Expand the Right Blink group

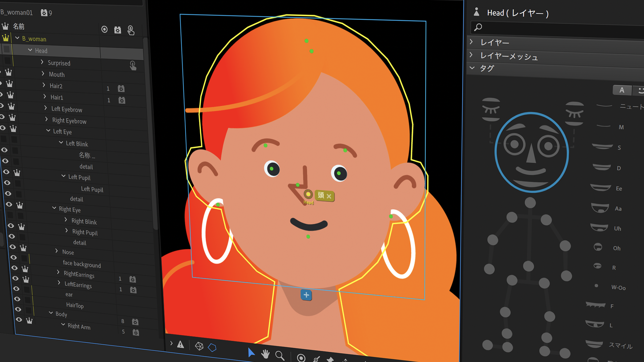pos(66,220)
